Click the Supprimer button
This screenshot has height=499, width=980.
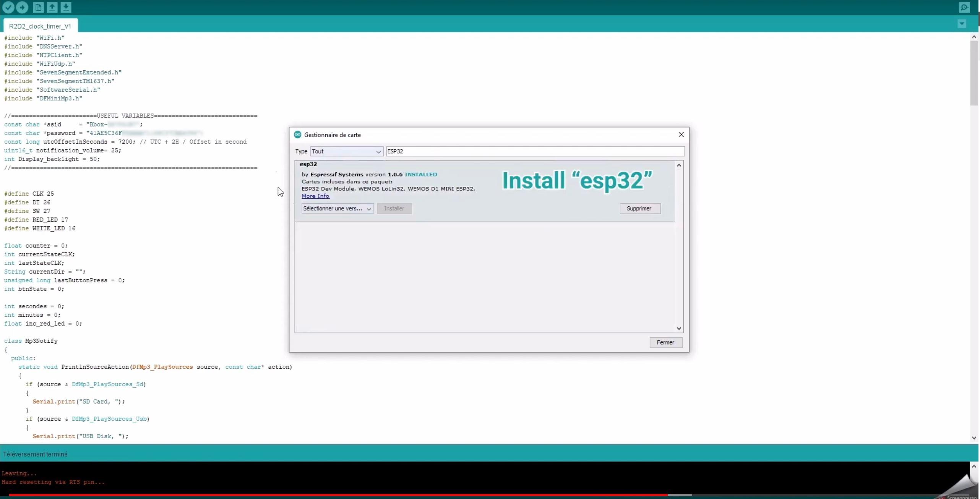tap(639, 209)
